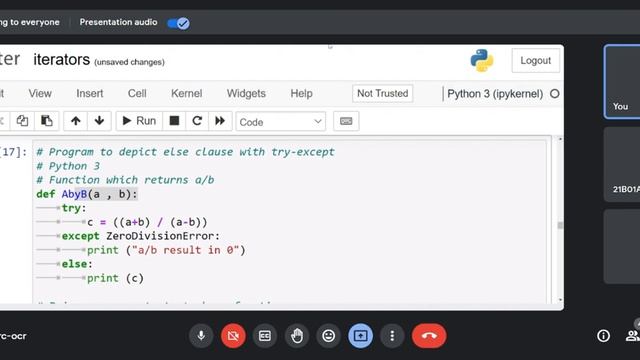Screen dimensions: 640x360
Task: Move selected cell down with arrow icon
Action: coord(99,121)
